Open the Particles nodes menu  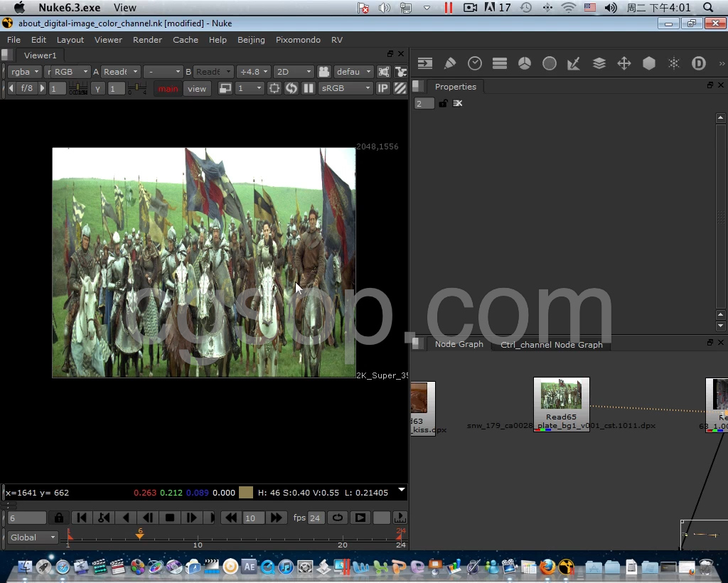pyautogui.click(x=674, y=63)
